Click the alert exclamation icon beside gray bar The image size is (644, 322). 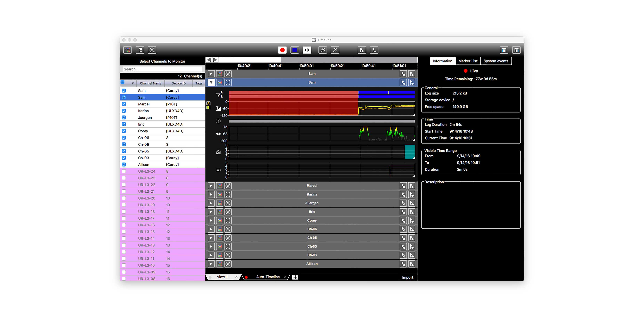(218, 121)
